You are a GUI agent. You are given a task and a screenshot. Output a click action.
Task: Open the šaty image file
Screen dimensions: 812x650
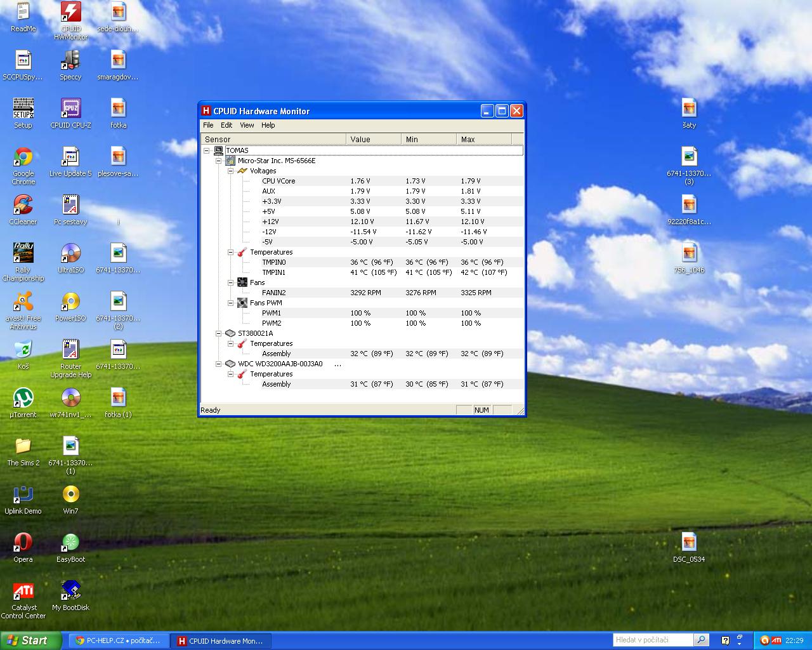tap(689, 114)
